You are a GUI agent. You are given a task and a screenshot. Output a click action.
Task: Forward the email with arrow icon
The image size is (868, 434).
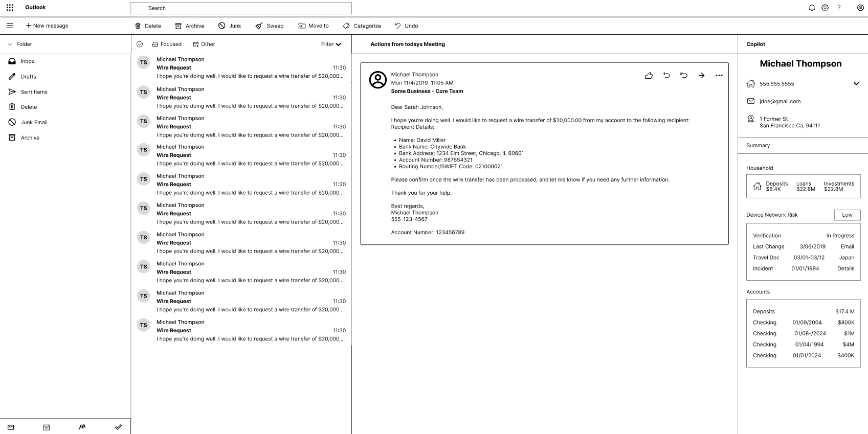coord(701,76)
